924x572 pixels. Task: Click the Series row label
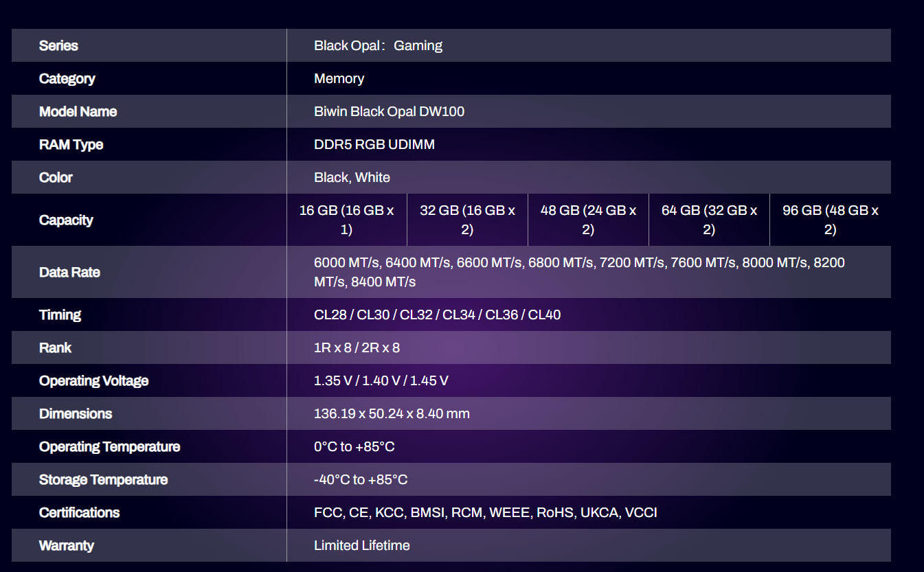coord(58,46)
